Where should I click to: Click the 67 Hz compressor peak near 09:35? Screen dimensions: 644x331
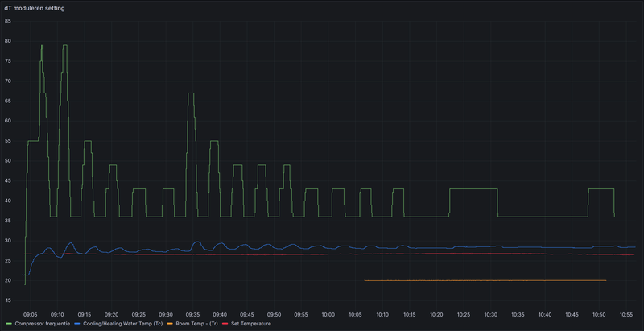(191, 93)
